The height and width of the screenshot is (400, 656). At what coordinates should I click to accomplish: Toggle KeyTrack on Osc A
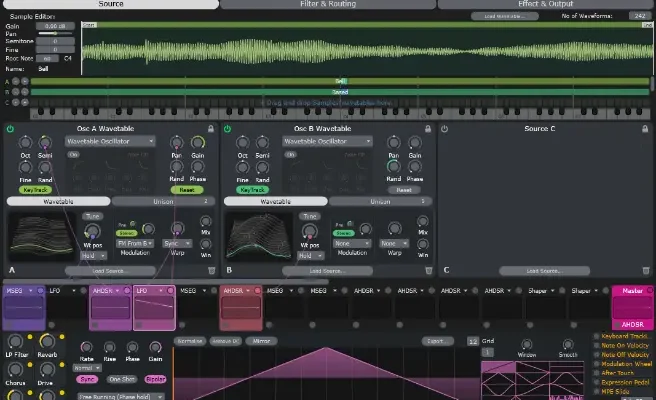point(34,189)
